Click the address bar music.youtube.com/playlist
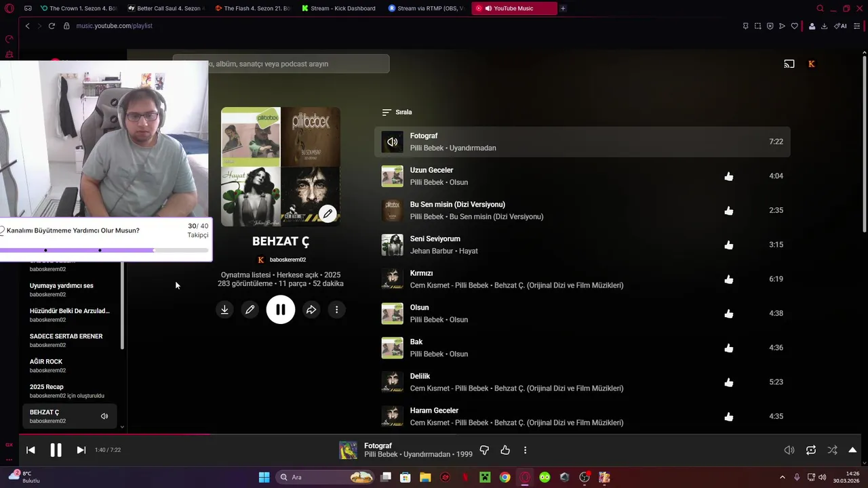 pos(114,26)
